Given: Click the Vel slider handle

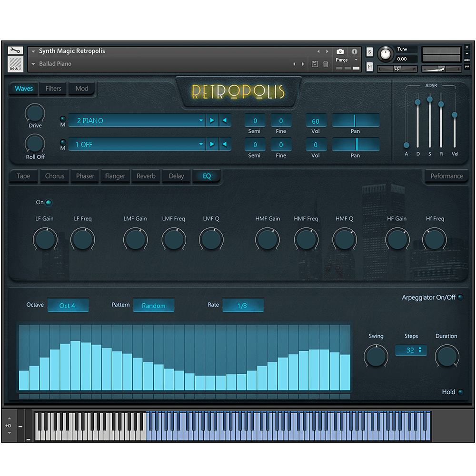Looking at the screenshot, I should click(455, 115).
